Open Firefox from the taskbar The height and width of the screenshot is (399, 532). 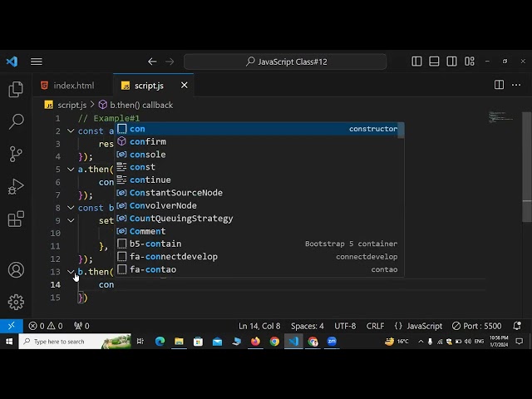point(255,342)
